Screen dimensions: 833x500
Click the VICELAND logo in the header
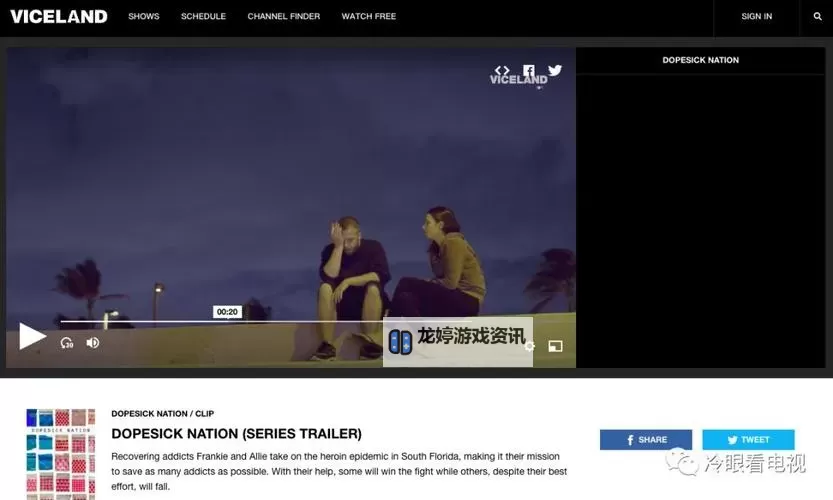pyautogui.click(x=58, y=17)
